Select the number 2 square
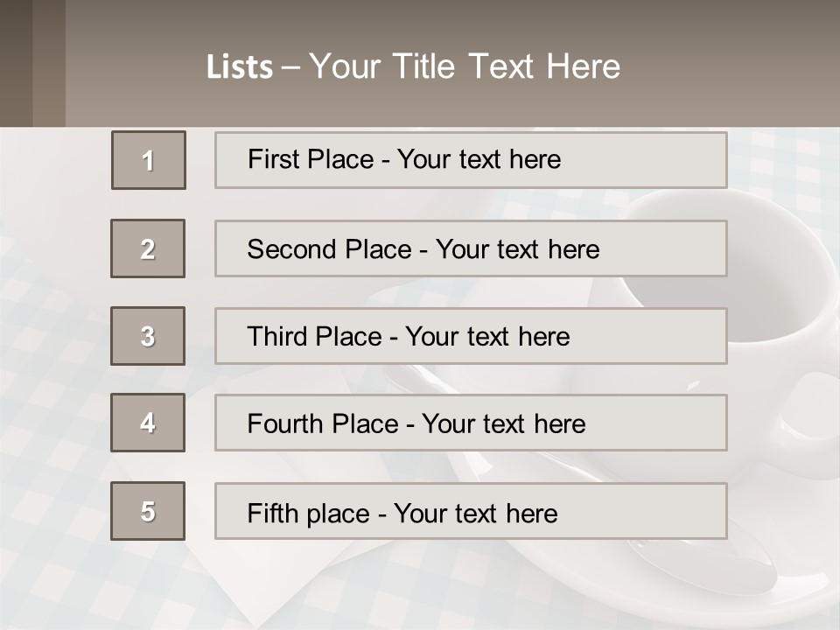 coord(148,248)
